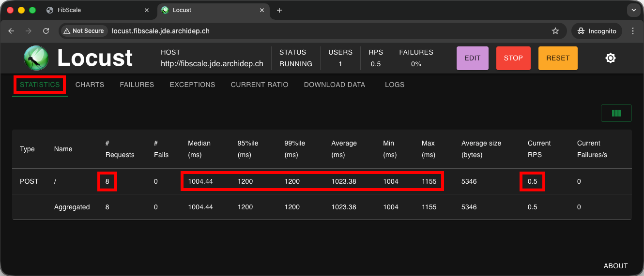
Task: View the Current Ratio tab
Action: click(260, 85)
